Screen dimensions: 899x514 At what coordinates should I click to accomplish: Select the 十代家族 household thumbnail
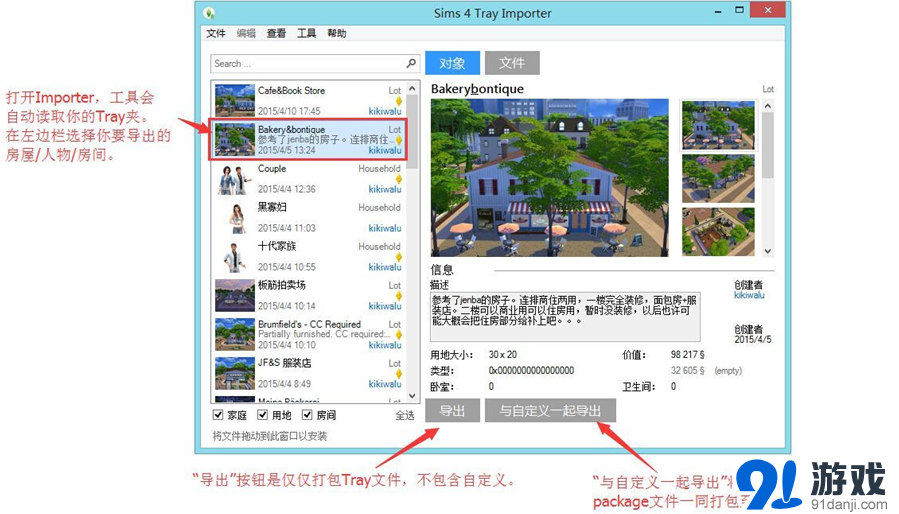coord(235,256)
